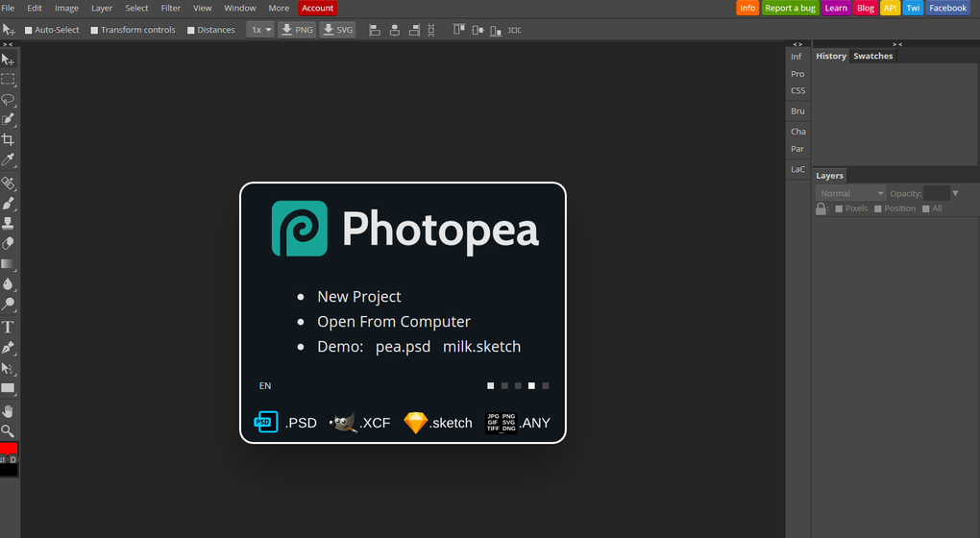980x538 pixels.
Task: Expand the layer Opacity dropdown arrow
Action: 955,193
